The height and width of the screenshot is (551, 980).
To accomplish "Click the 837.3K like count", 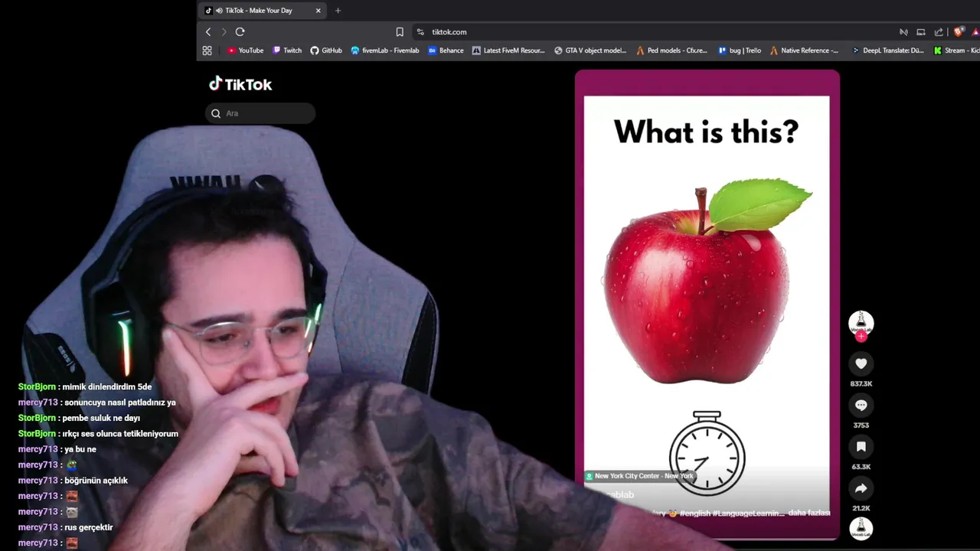I will click(x=861, y=383).
